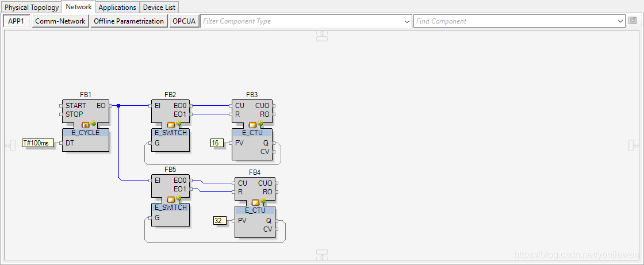
Task: Click the FB5 E_SWITCH block type icon
Action: pyautogui.click(x=171, y=199)
